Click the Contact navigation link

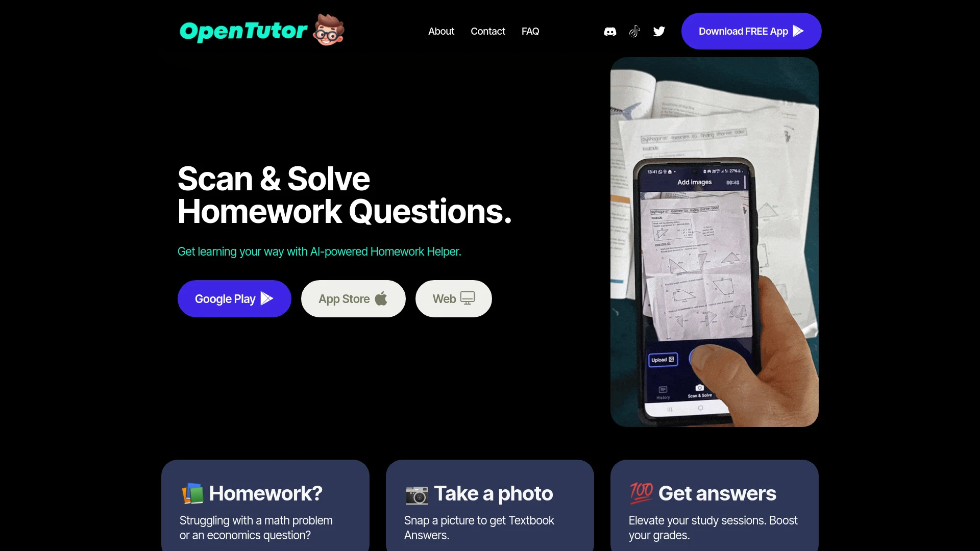(488, 31)
